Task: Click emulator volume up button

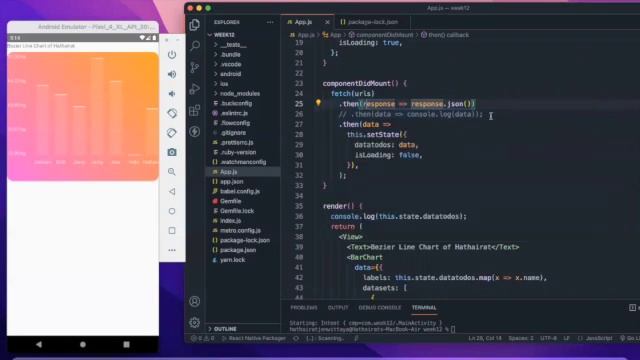Action: (172, 74)
